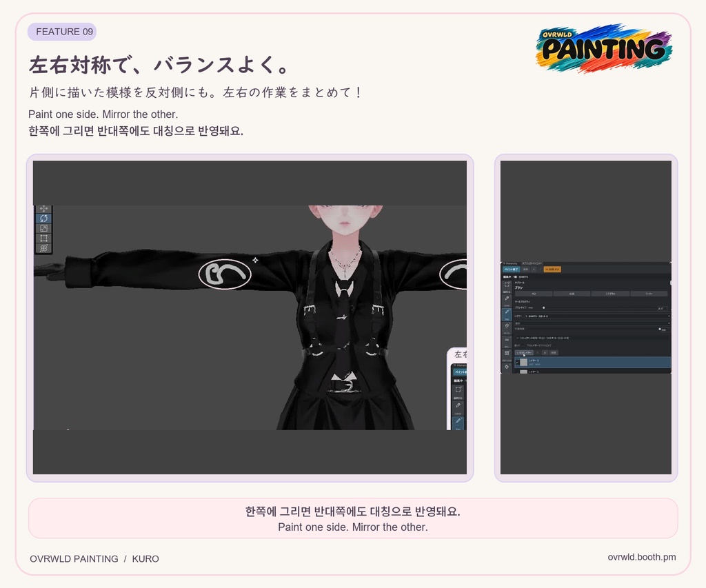The height and width of the screenshot is (588, 706).
Task: Click the + 新規レイヤー add layer button
Action: point(524,352)
